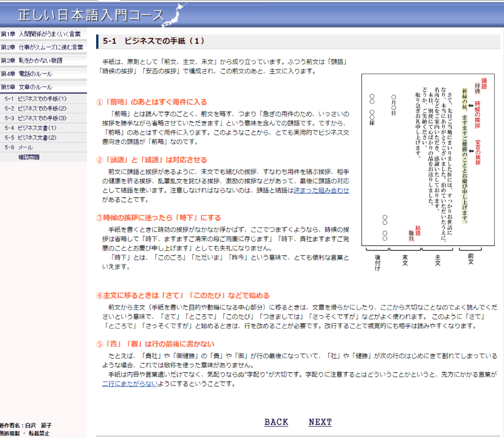Click the red 頭語 label in the letter
Image resolution: width=504 pixels, height=438 pixels.
pos(484,83)
